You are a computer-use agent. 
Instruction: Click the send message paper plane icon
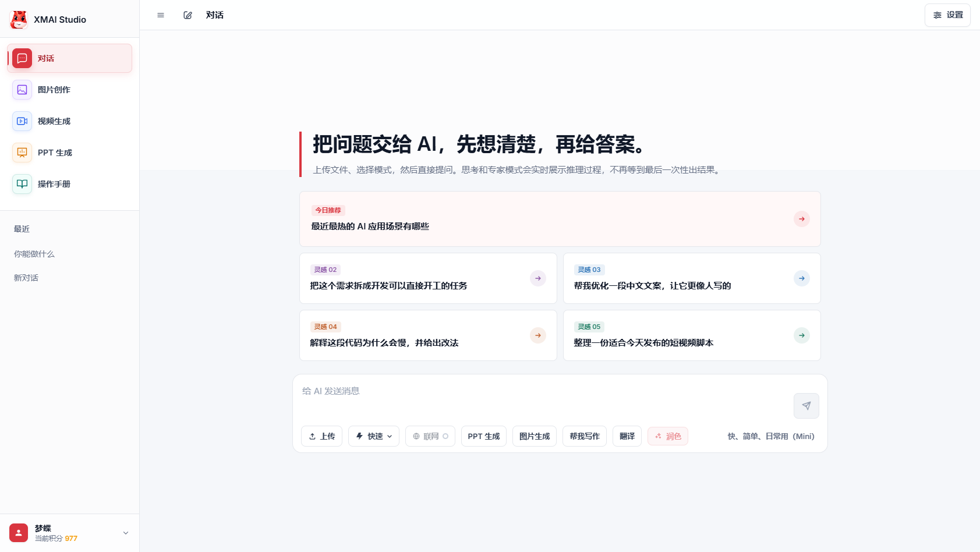[806, 406]
